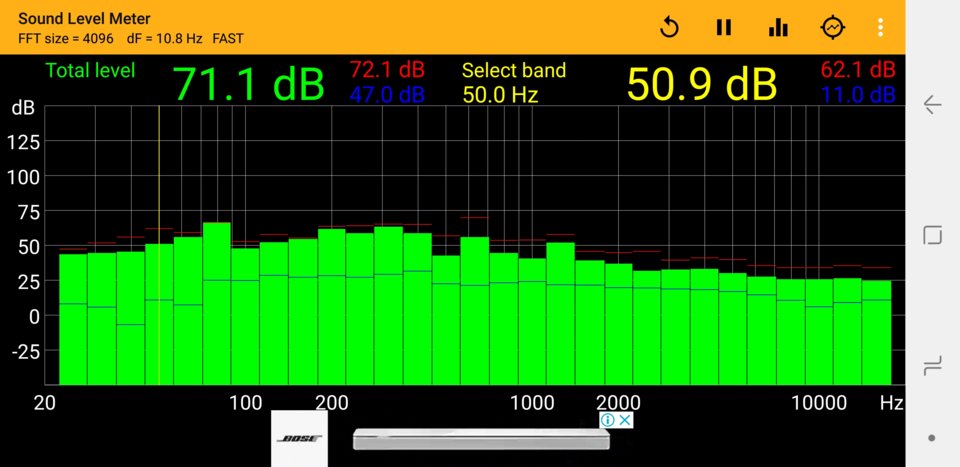The width and height of the screenshot is (960, 467).
Task: Select the bar above the 10000 Hz label
Action: tap(819, 332)
